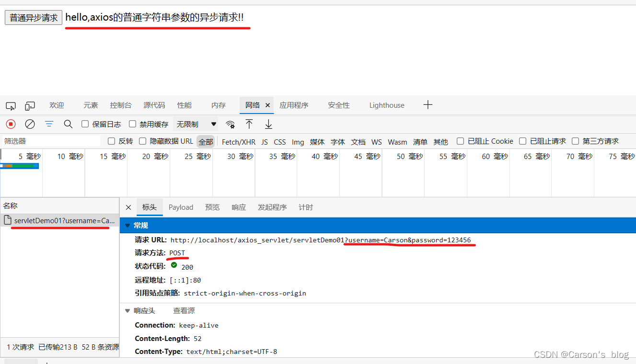Viewport: 636px width, 364px height.
Task: Filter by 全部 All requests
Action: click(x=206, y=142)
